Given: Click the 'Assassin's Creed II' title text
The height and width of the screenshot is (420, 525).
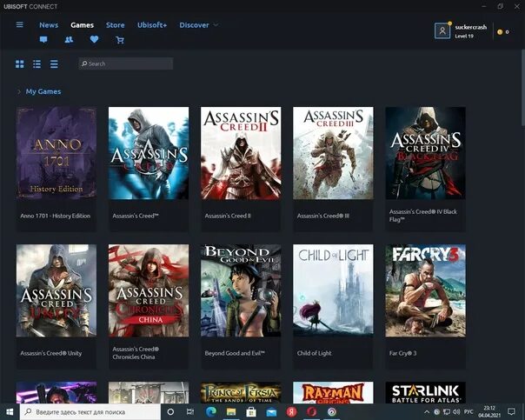Looking at the screenshot, I should (x=228, y=216).
